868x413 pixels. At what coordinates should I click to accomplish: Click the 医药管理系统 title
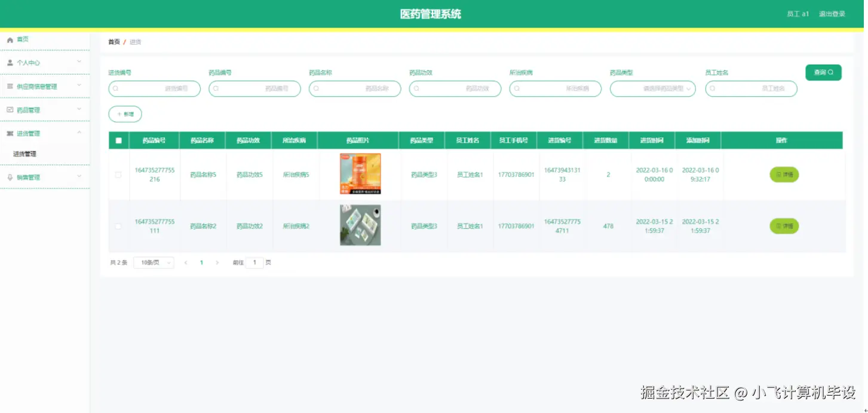pyautogui.click(x=431, y=14)
